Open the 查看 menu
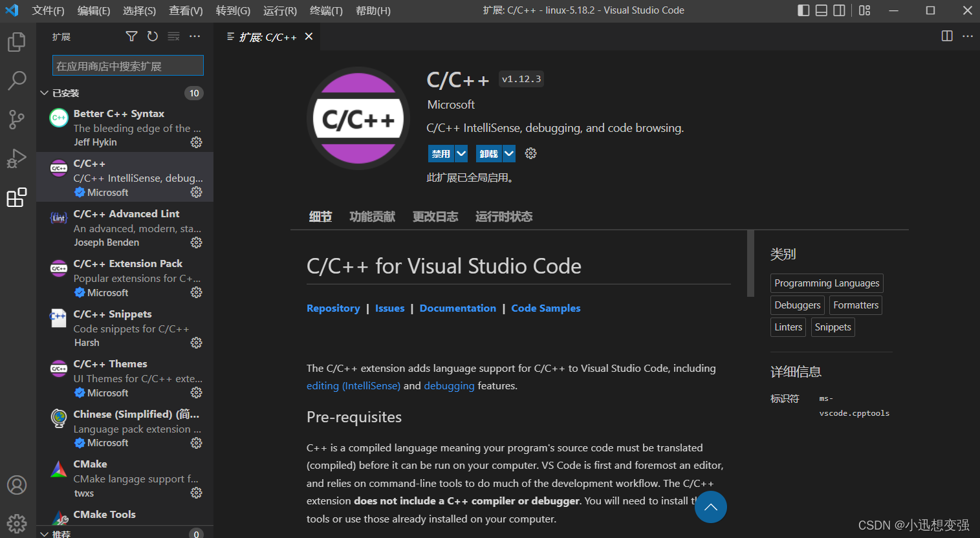This screenshot has height=538, width=980. (x=187, y=10)
